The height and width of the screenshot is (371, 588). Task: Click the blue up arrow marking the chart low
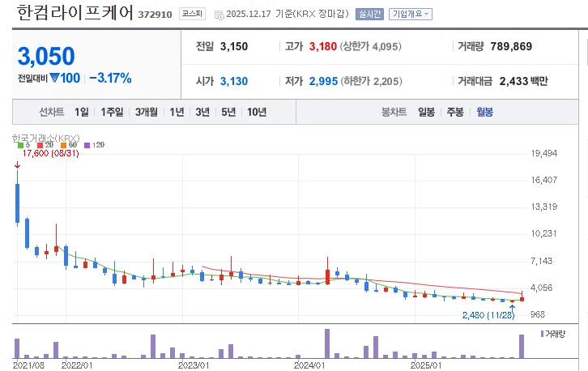pyautogui.click(x=512, y=309)
